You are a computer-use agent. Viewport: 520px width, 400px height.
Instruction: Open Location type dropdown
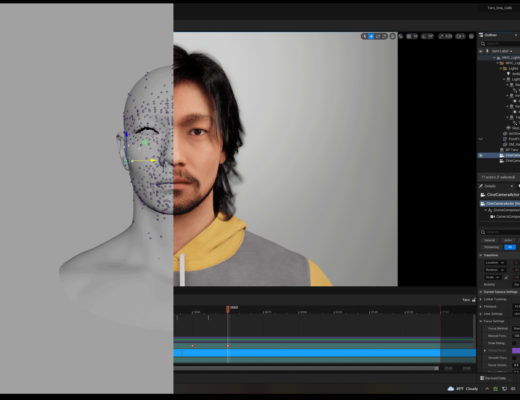click(x=495, y=263)
